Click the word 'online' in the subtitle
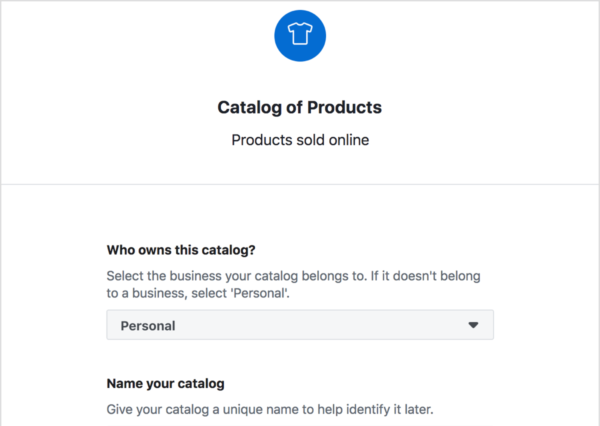This screenshot has width=600, height=426. tap(349, 140)
